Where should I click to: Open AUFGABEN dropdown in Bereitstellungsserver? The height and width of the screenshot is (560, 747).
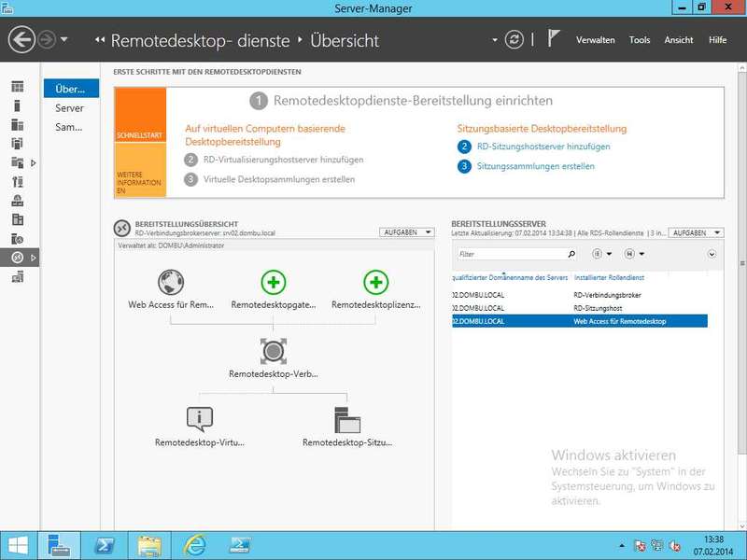click(x=697, y=232)
